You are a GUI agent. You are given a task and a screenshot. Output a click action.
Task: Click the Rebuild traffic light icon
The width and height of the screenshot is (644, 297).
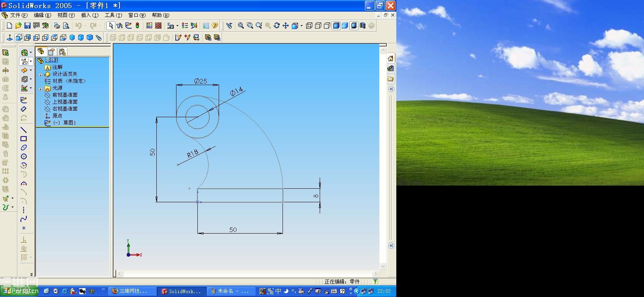137,26
